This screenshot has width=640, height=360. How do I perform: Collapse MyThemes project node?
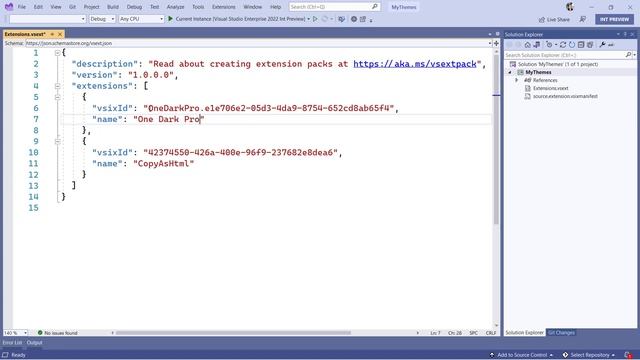click(x=510, y=72)
